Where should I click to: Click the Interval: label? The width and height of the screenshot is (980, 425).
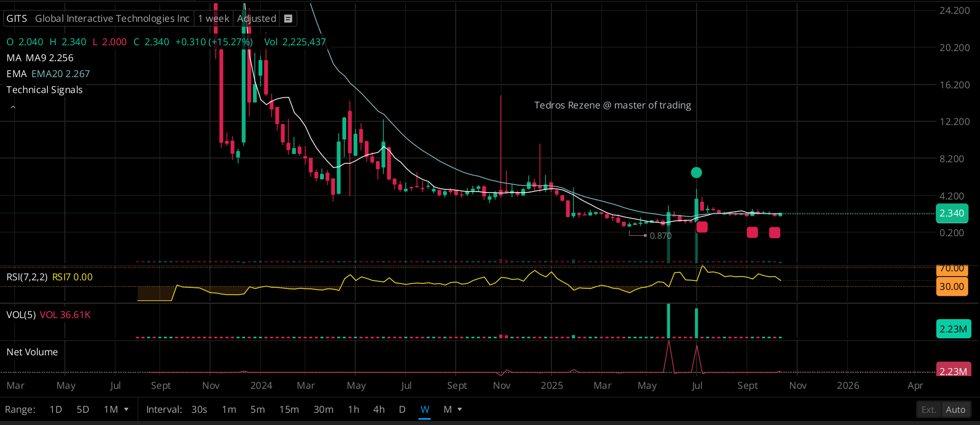tap(164, 409)
